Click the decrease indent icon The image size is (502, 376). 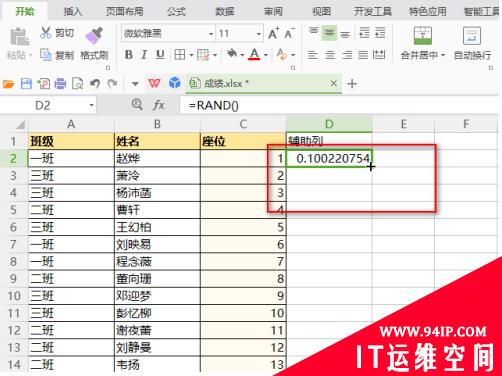pyautogui.click(x=364, y=33)
